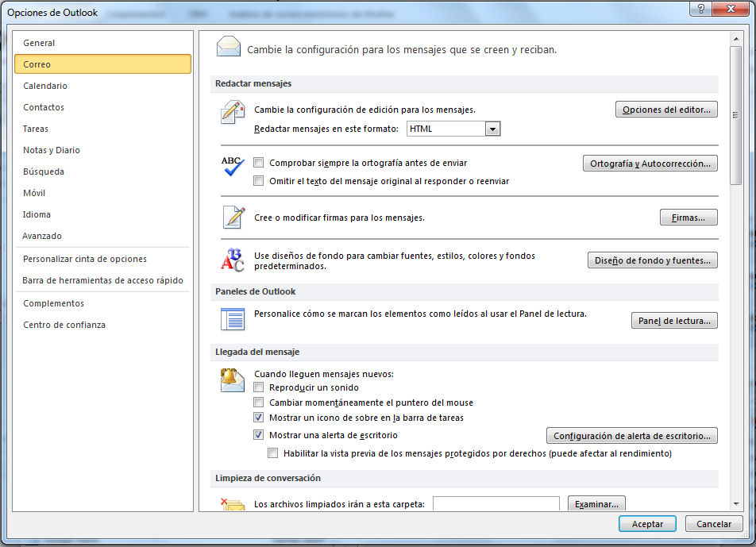756x547 pixels.
Task: Switch to the Calendario category
Action: click(x=102, y=86)
